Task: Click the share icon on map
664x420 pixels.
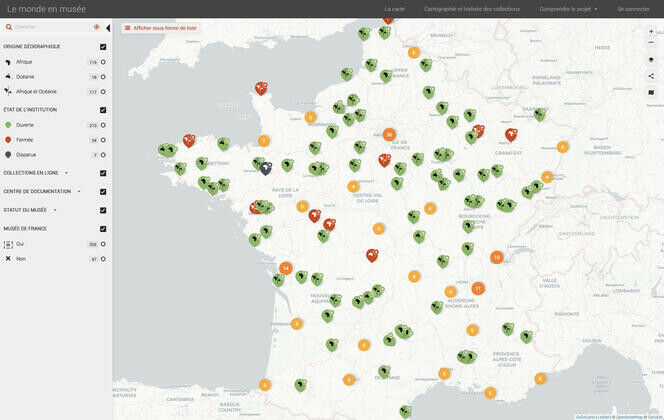Action: [x=651, y=76]
